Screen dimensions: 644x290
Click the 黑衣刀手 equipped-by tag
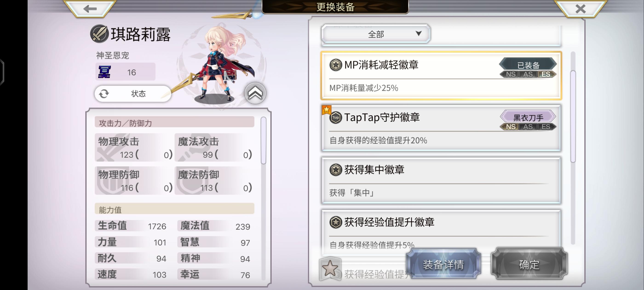point(528,117)
